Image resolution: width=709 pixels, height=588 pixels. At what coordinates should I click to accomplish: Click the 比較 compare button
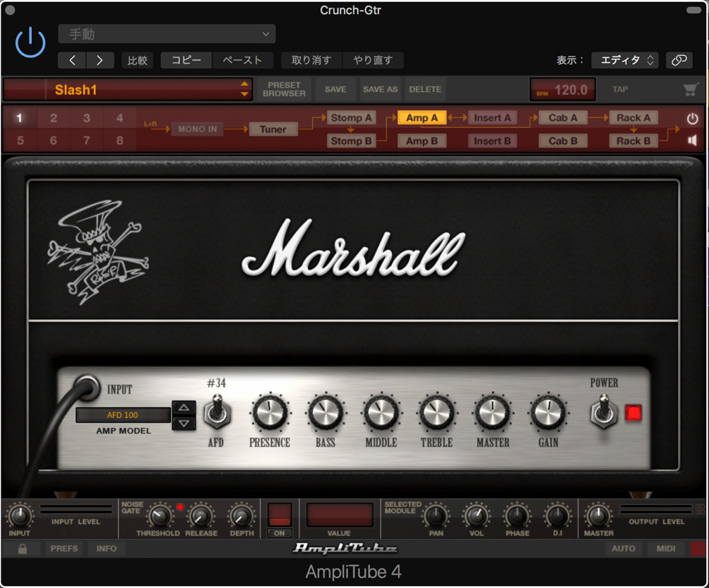coord(138,60)
